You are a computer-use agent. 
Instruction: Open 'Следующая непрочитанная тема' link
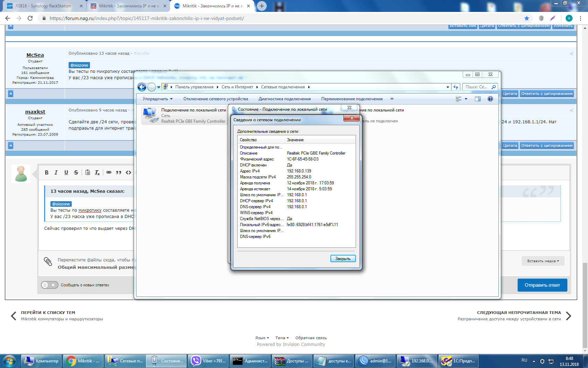point(519,313)
